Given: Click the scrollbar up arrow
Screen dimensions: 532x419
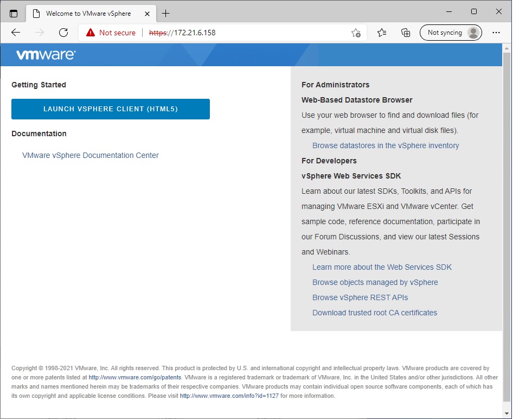Looking at the screenshot, I should (507, 48).
